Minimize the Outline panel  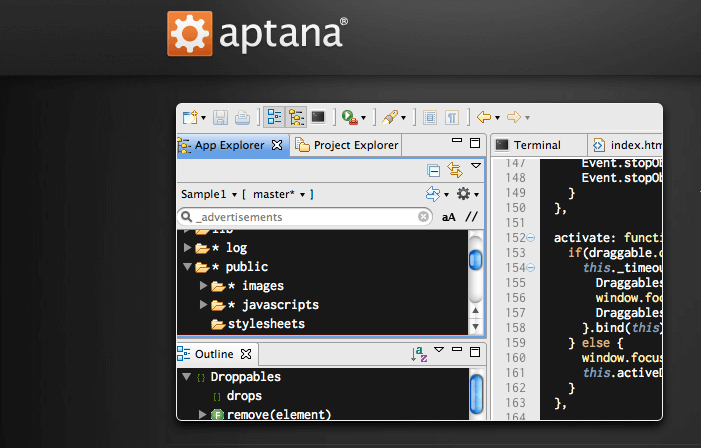pos(457,349)
